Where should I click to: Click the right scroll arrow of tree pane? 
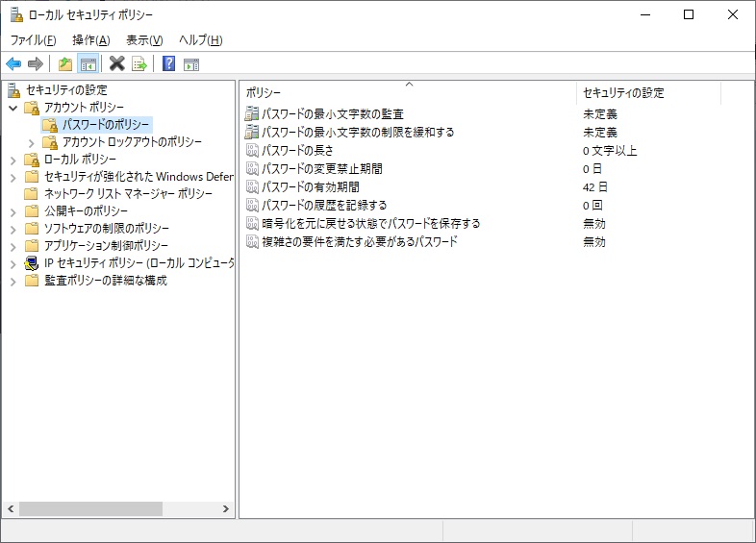tap(225, 508)
